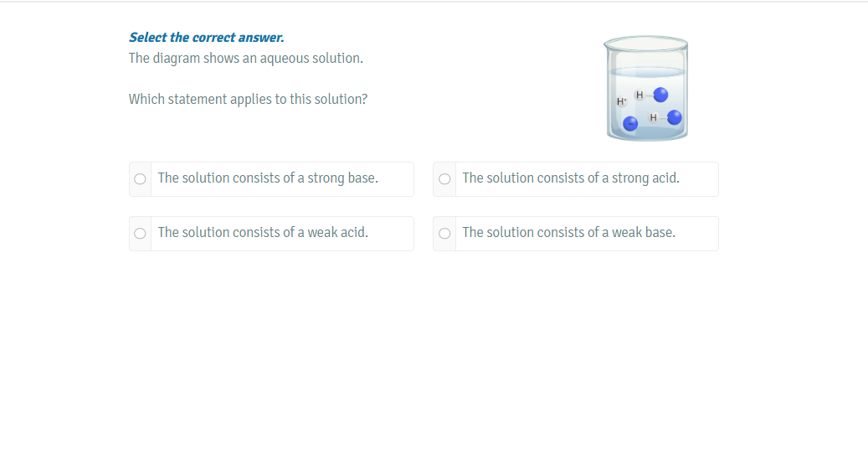The height and width of the screenshot is (459, 868).
Task: Click the "Select the correct answer." heading
Action: click(207, 38)
